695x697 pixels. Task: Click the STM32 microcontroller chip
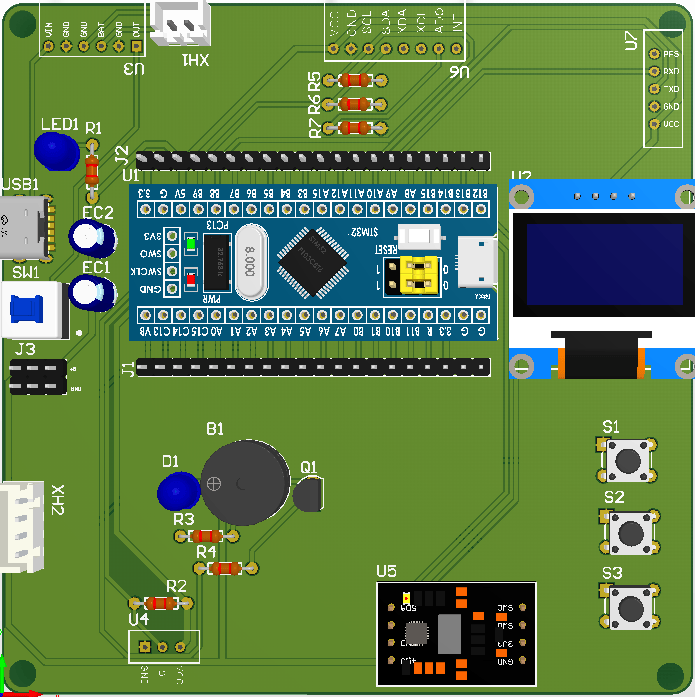coord(313,262)
